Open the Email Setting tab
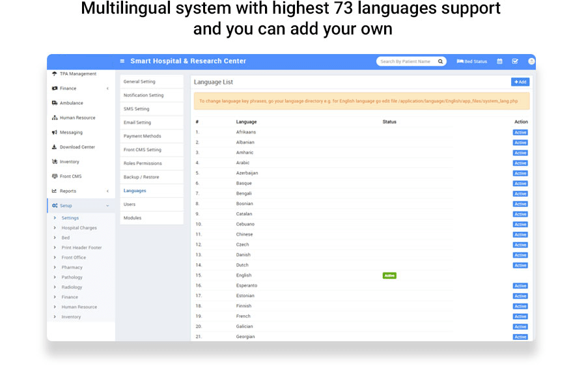This screenshot has width=586, height=392. point(137,122)
